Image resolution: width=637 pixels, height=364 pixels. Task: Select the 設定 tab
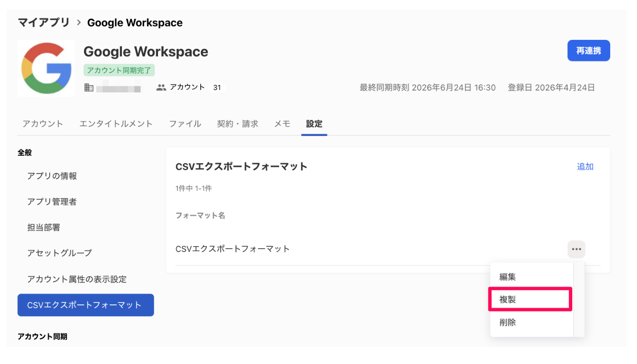click(x=314, y=124)
